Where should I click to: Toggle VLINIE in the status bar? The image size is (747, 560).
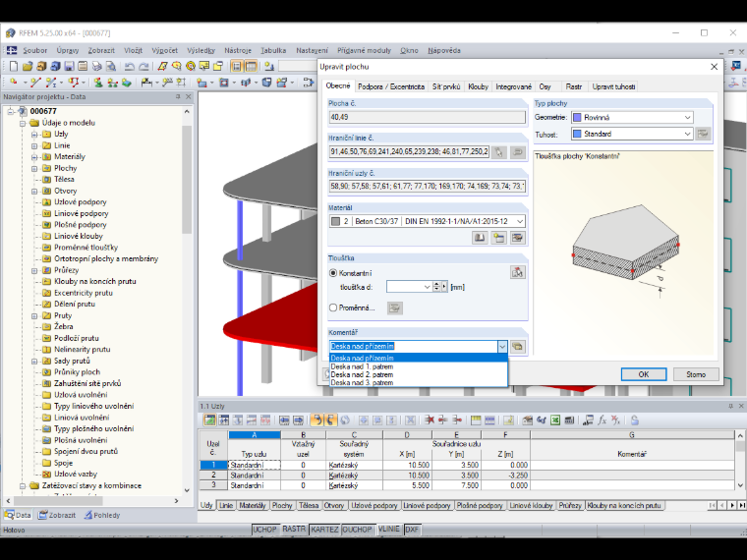point(389,530)
